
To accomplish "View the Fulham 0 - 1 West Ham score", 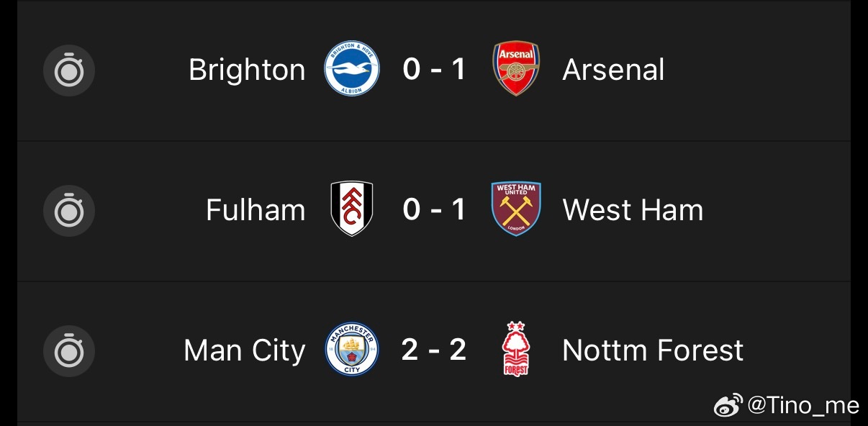I will tap(434, 209).
